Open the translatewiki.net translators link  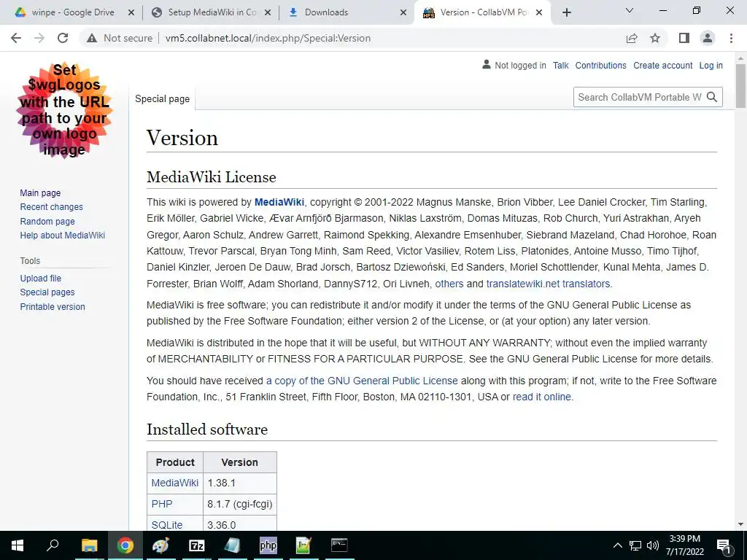pyautogui.click(x=548, y=284)
